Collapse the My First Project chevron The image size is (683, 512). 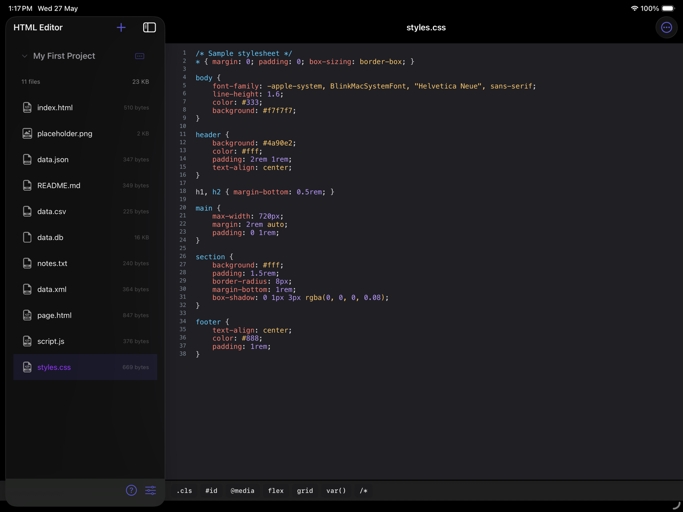24,56
